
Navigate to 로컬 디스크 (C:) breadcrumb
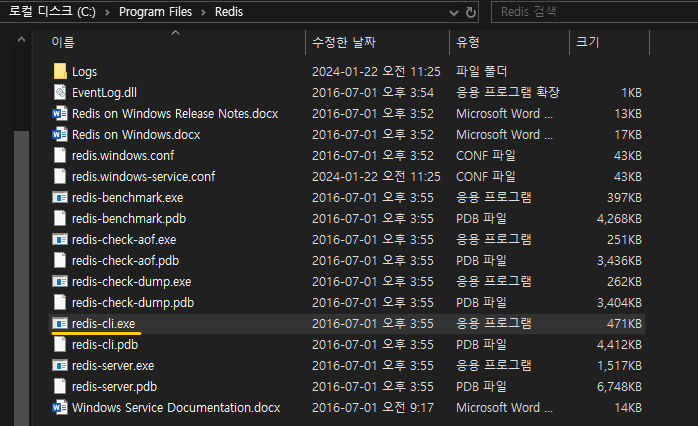[x=52, y=12]
